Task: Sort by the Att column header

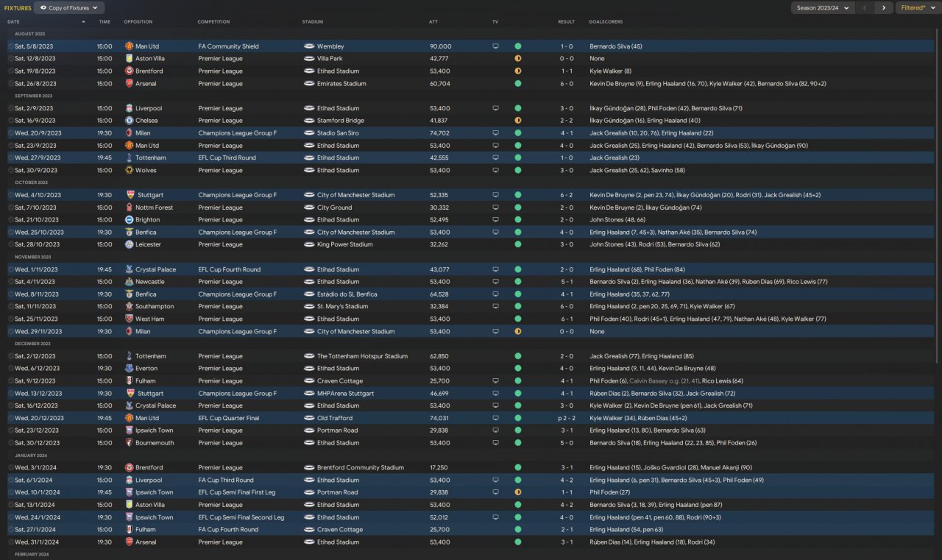Action: click(x=433, y=21)
